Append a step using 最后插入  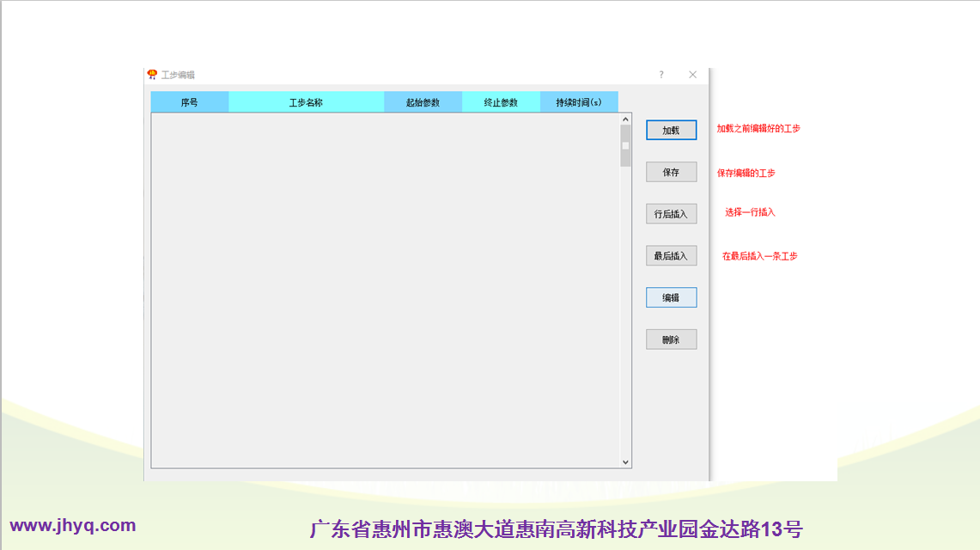[671, 256]
